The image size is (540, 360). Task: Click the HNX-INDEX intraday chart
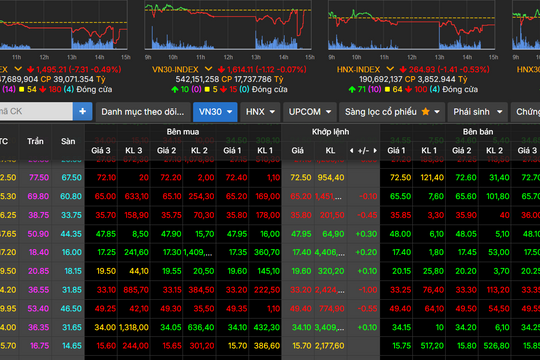[412, 25]
